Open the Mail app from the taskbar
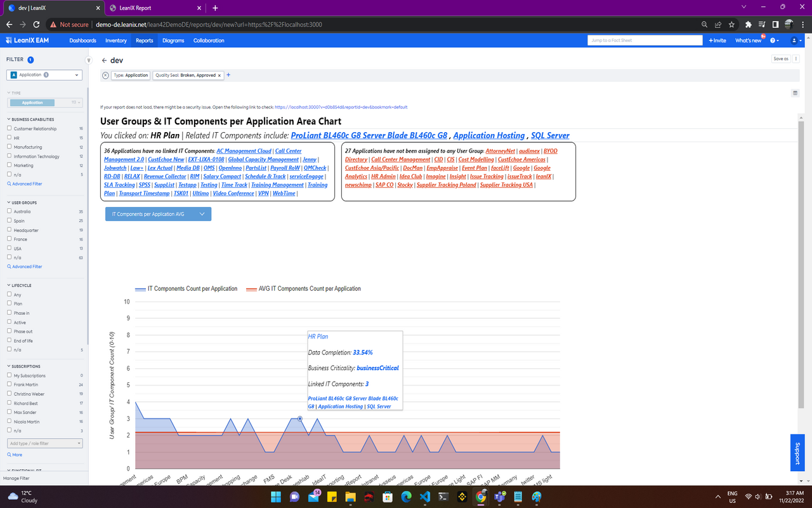The height and width of the screenshot is (508, 812). pos(313,497)
